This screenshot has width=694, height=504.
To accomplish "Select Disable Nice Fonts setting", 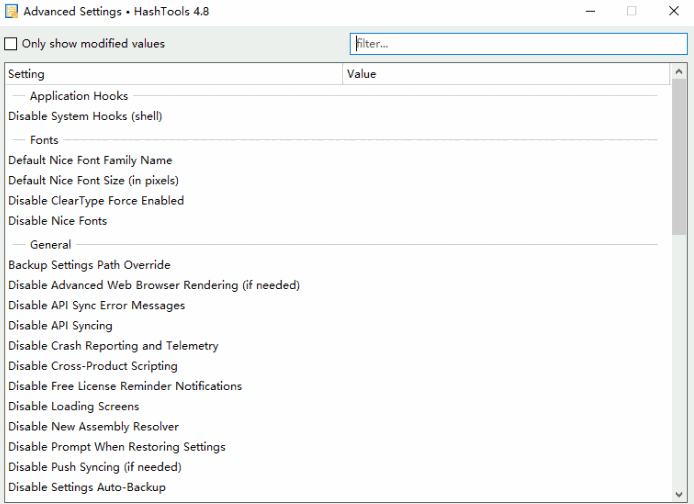I will pyautogui.click(x=58, y=221).
